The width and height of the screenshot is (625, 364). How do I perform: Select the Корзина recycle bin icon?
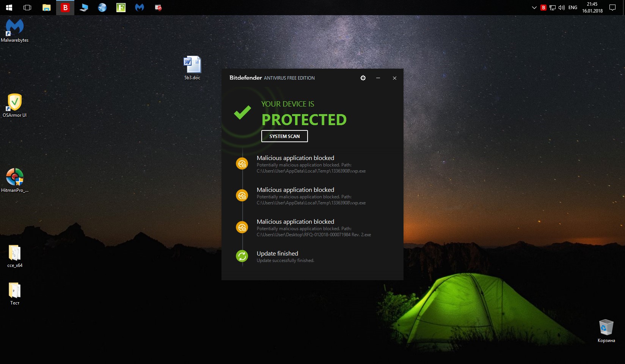click(x=606, y=331)
